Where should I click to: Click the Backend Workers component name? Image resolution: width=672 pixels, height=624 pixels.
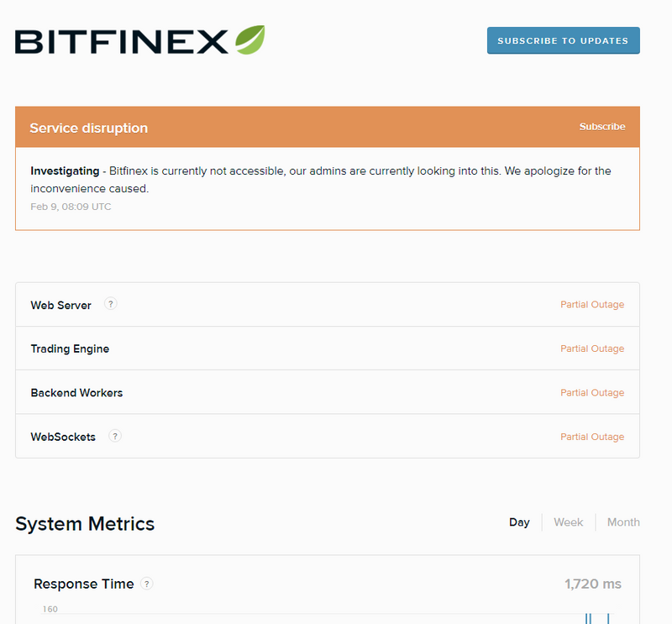tap(76, 393)
